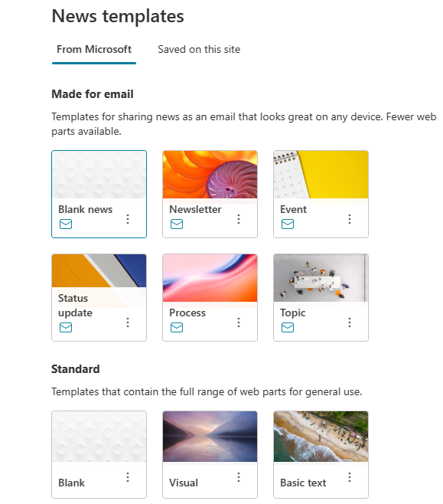Viewport: 443px width, 504px height.
Task: Open more options for Status update template
Action: pos(128,322)
